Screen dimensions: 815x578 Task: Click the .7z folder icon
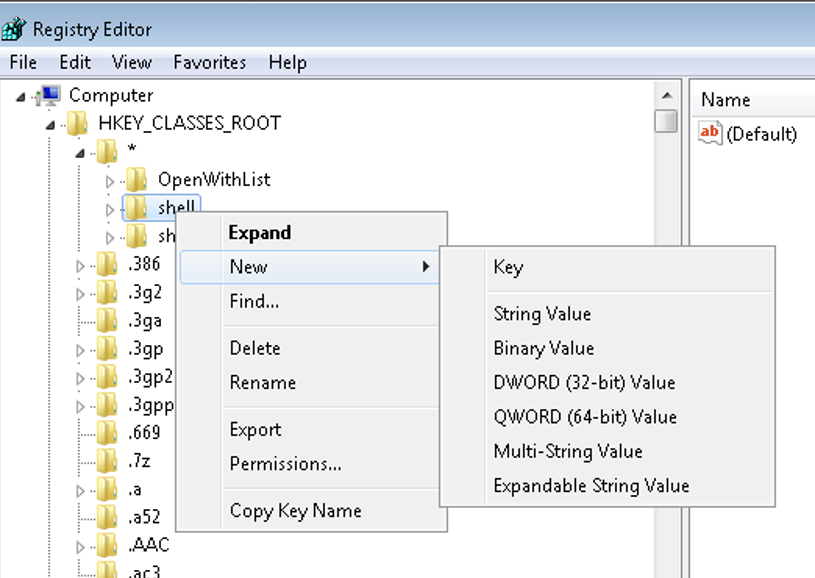[107, 461]
